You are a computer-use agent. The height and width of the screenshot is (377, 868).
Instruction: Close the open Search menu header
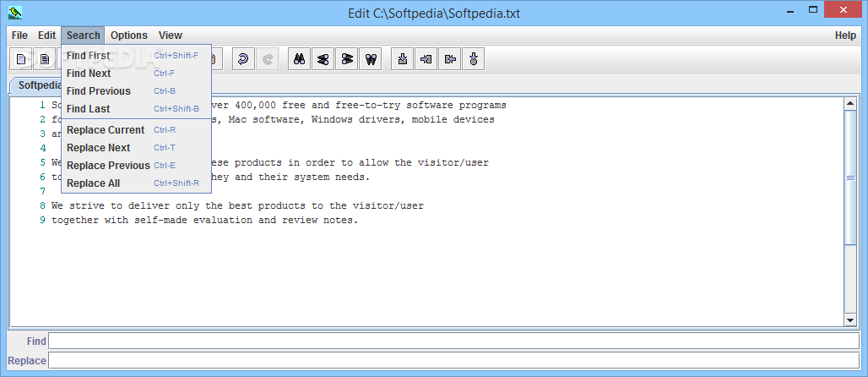(x=83, y=36)
